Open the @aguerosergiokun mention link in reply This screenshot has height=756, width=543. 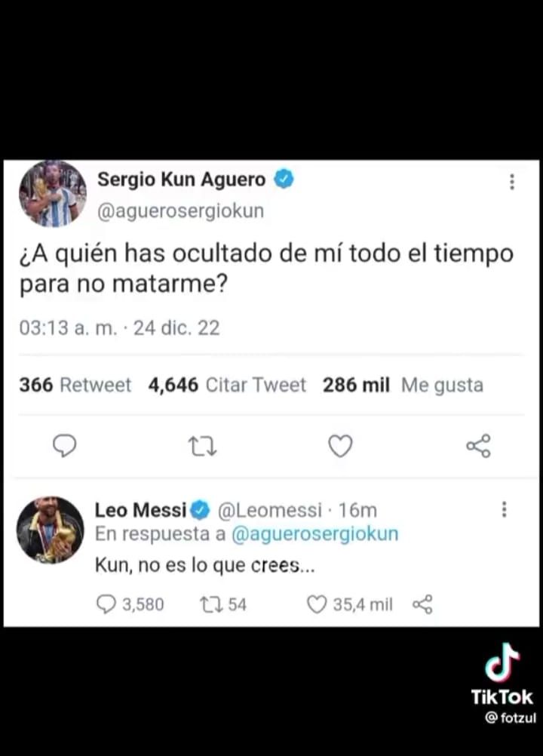(314, 534)
